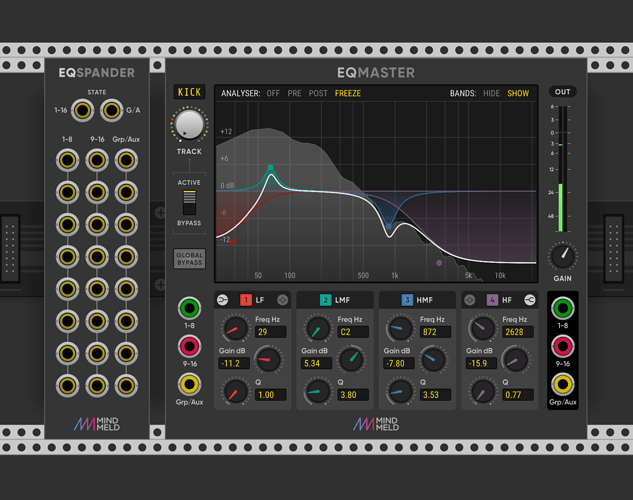This screenshot has width=633, height=500.
Task: Click the TRACK selector knob
Action: coord(189,124)
